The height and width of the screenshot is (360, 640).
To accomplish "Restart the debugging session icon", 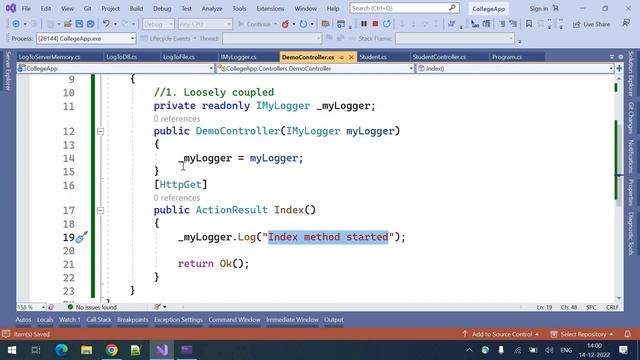I will [387, 24].
